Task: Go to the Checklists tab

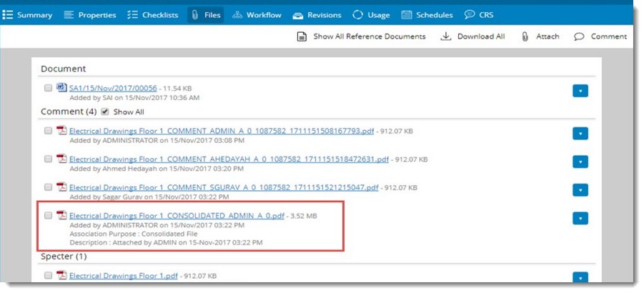Action: 153,15
